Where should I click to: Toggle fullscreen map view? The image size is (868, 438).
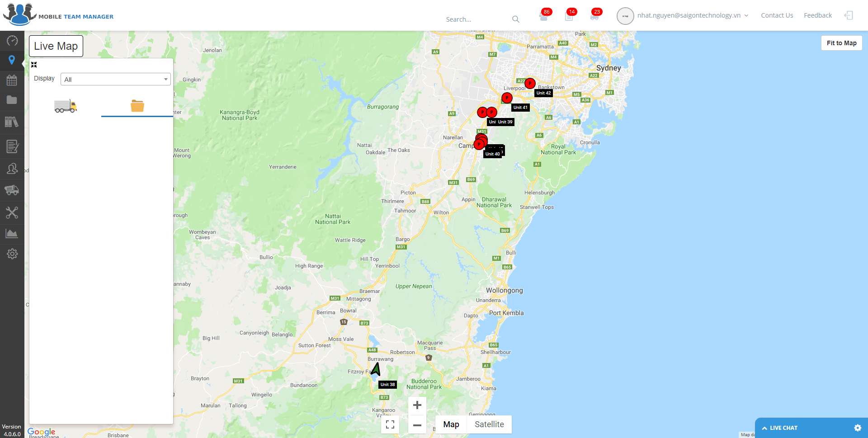pos(390,424)
